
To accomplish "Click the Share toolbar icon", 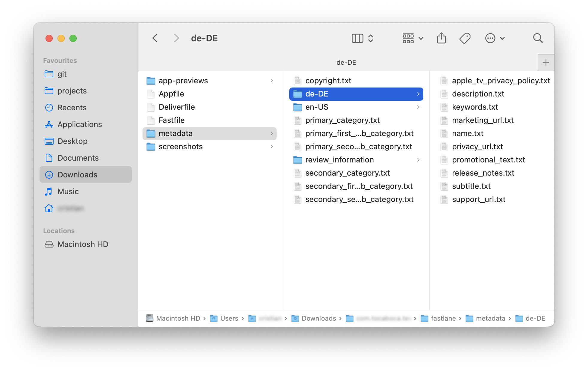I will (x=441, y=38).
